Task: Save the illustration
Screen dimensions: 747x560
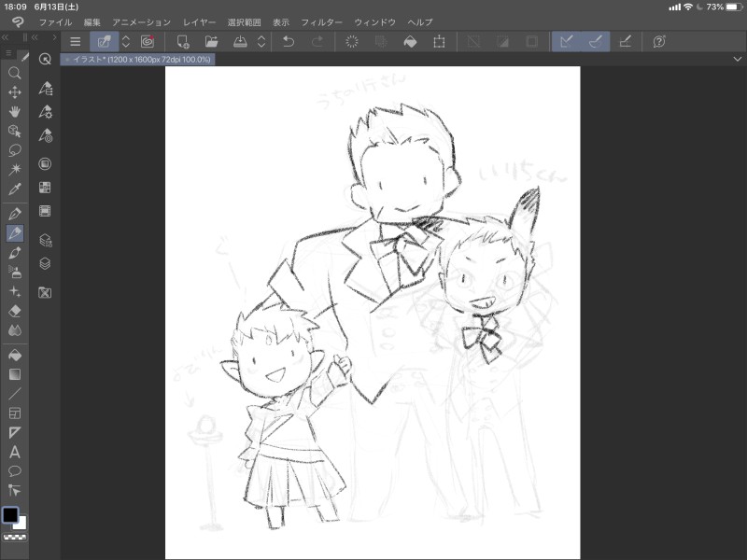Action: pos(240,42)
